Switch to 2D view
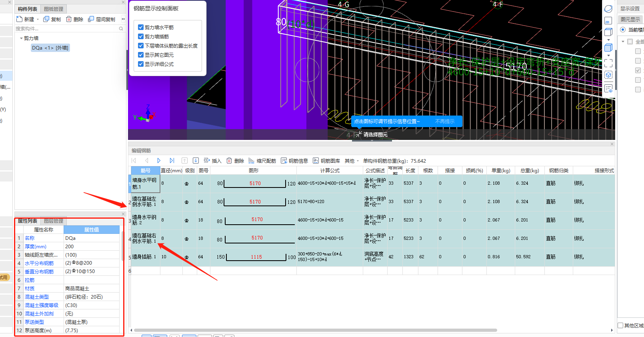The width and height of the screenshot is (644, 337). [608, 21]
